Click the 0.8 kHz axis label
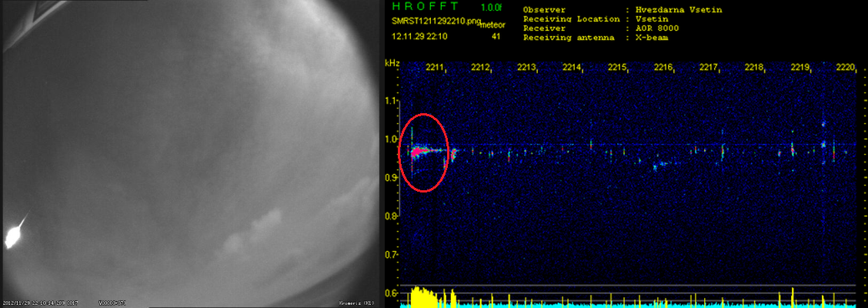868x308 pixels. (392, 216)
